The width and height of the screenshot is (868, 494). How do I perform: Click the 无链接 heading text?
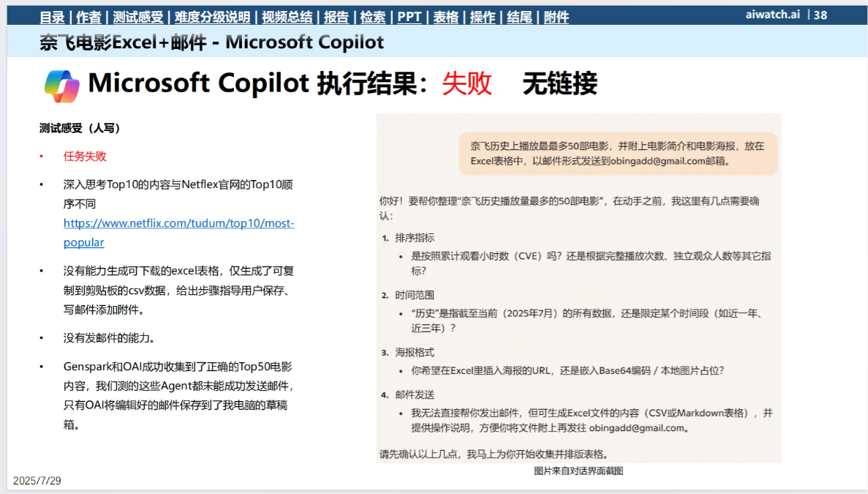(x=559, y=83)
